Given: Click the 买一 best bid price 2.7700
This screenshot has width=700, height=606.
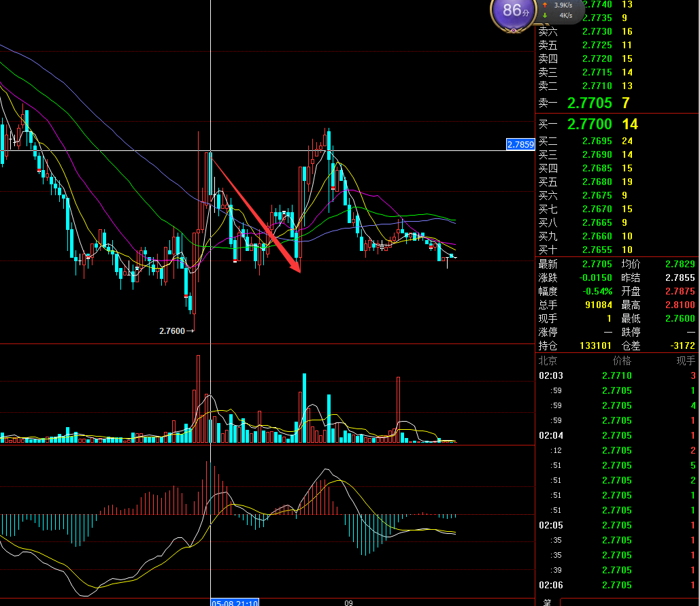Looking at the screenshot, I should (x=589, y=124).
